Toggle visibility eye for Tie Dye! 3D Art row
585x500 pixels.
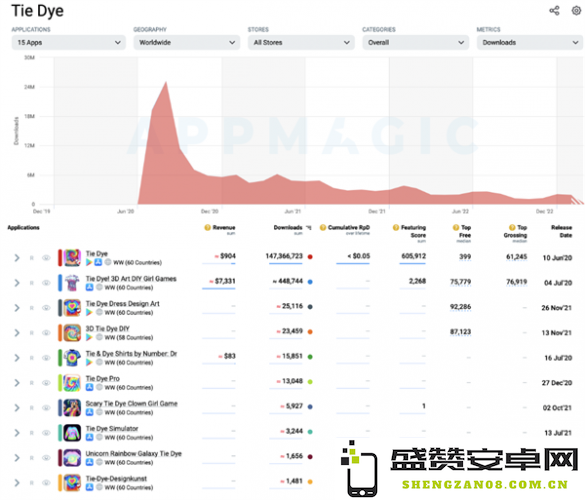click(x=46, y=283)
